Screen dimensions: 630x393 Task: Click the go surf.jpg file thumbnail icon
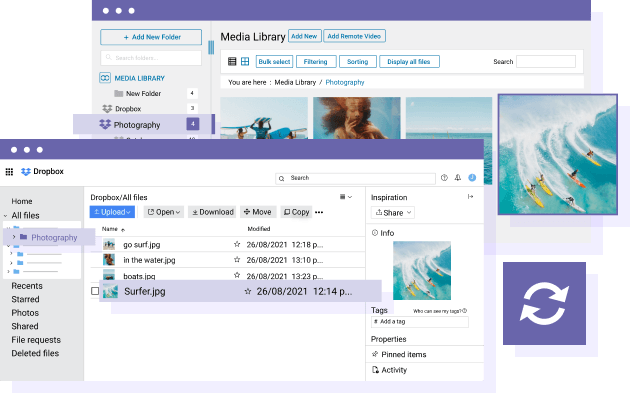(109, 244)
